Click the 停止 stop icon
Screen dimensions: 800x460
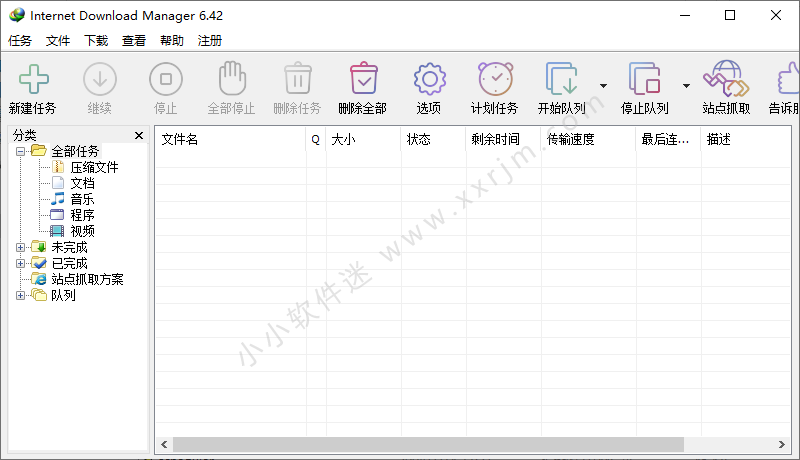click(x=166, y=79)
